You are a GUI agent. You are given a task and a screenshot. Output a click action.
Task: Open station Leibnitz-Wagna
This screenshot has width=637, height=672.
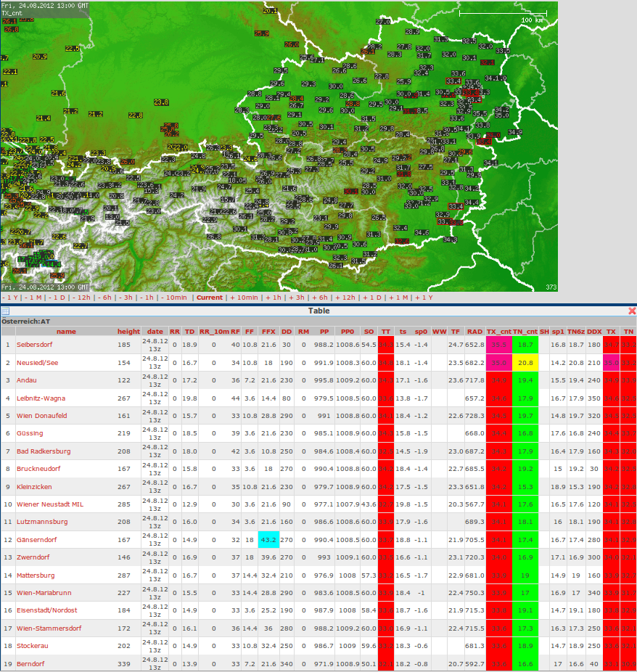click(41, 398)
